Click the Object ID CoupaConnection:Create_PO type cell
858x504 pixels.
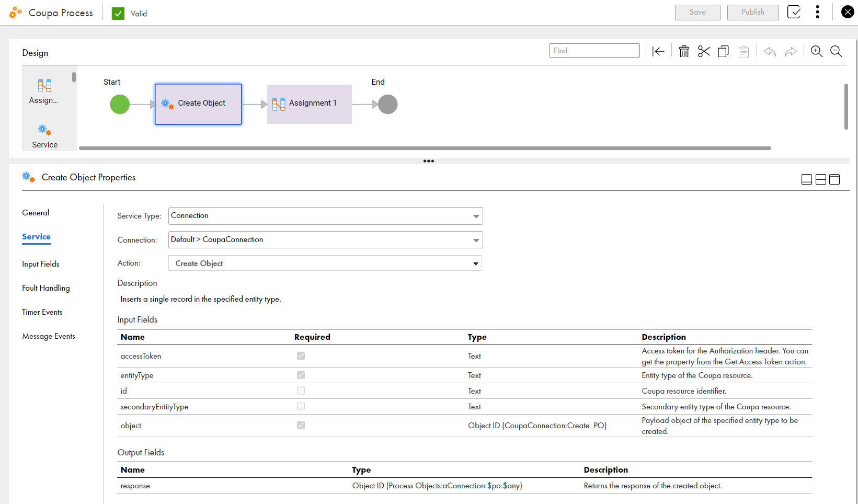(537, 426)
